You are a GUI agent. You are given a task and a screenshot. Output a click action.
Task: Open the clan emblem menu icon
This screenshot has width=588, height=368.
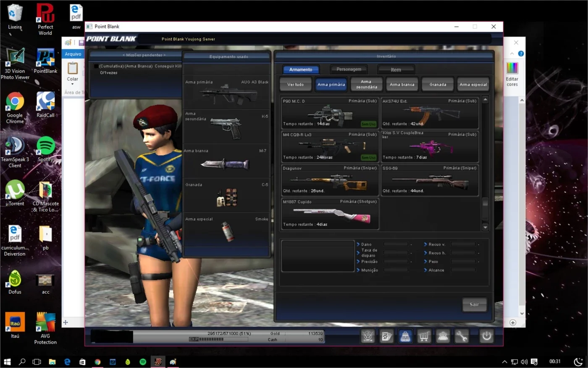(x=368, y=336)
